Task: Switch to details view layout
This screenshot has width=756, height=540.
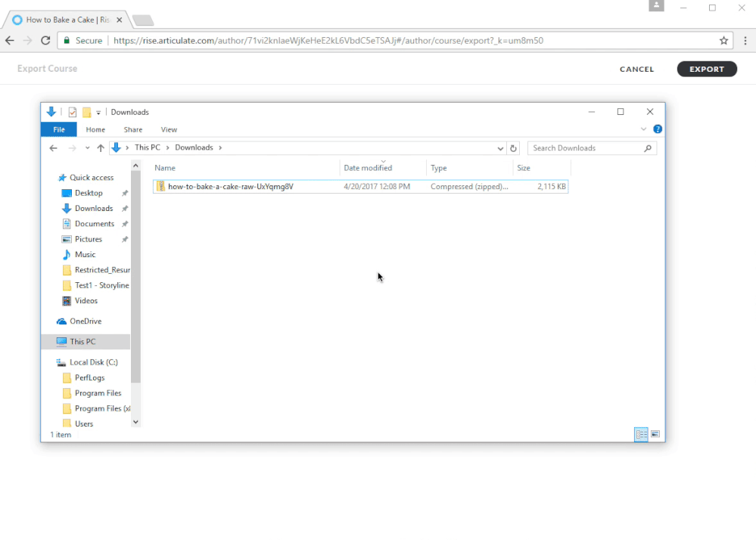Action: pyautogui.click(x=641, y=434)
